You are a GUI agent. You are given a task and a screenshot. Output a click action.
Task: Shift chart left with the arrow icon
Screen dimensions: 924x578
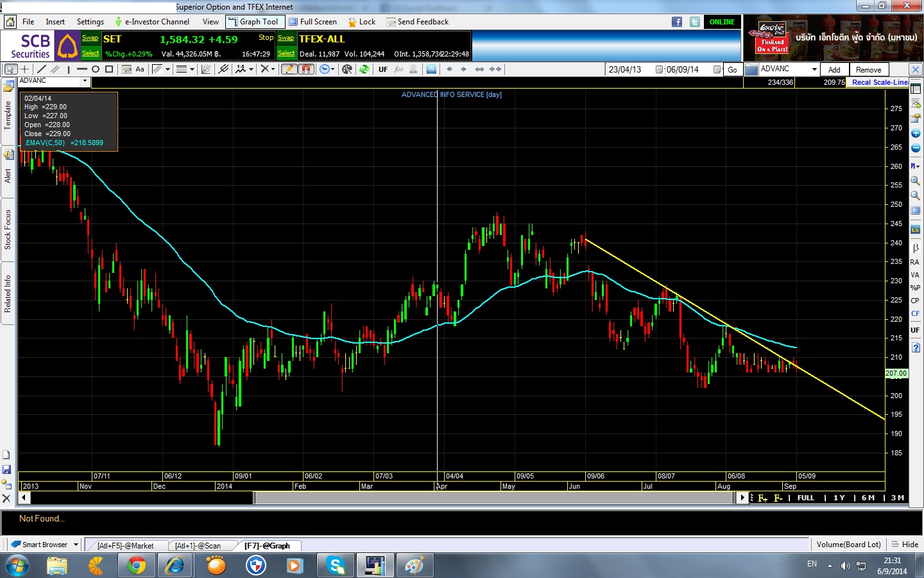[449, 69]
